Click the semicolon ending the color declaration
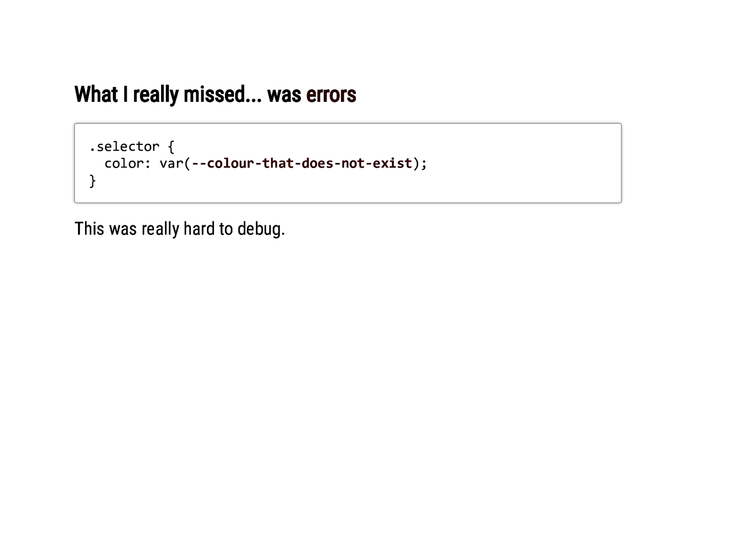 pyautogui.click(x=424, y=163)
